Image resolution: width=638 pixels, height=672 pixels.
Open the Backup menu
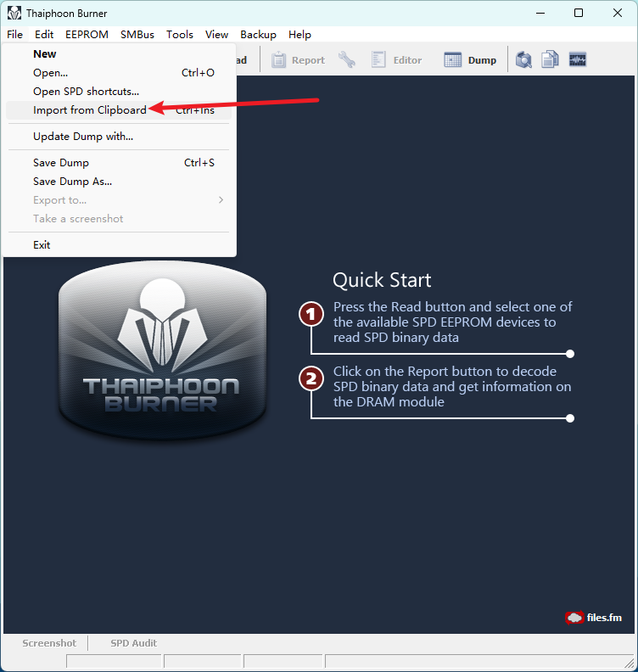[259, 35]
